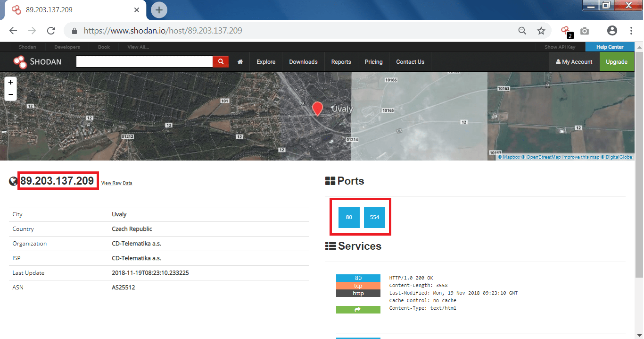This screenshot has height=339, width=644.
Task: Jump to port 554 via blue tile
Action: 374,217
